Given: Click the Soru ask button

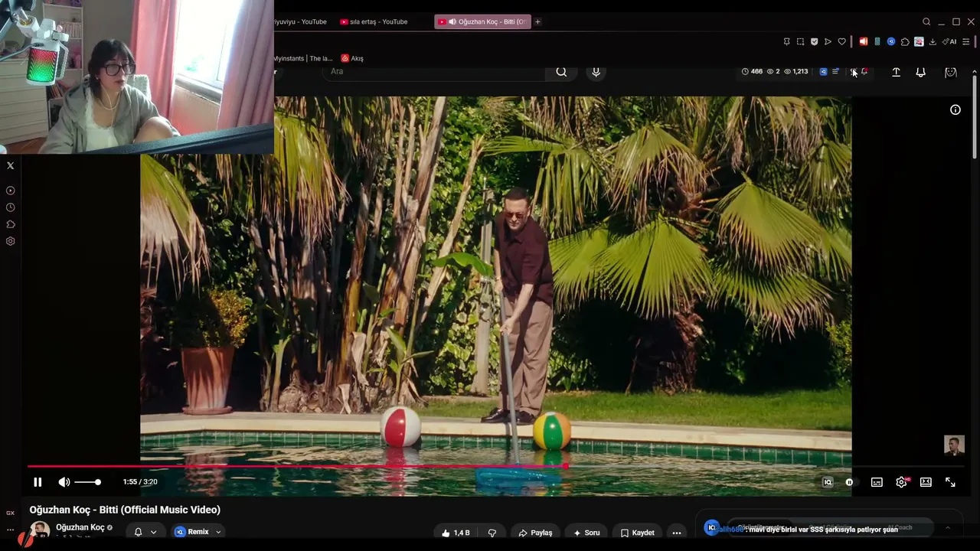Looking at the screenshot, I should coord(586,533).
